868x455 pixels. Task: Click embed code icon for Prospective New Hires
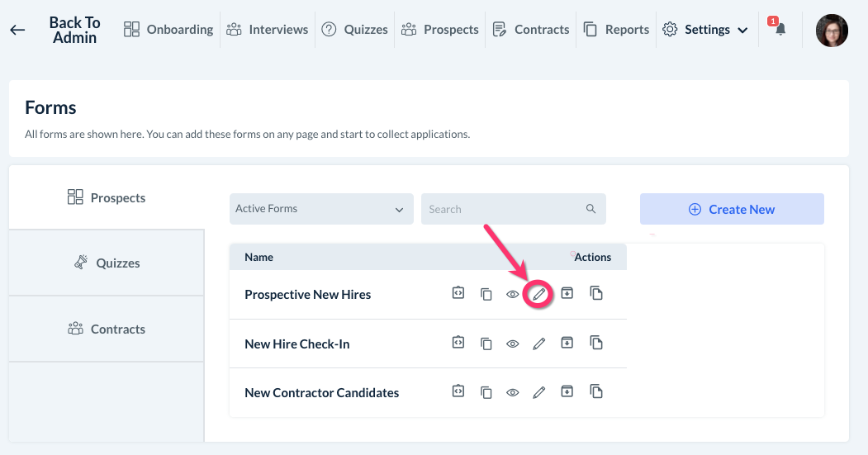click(458, 293)
